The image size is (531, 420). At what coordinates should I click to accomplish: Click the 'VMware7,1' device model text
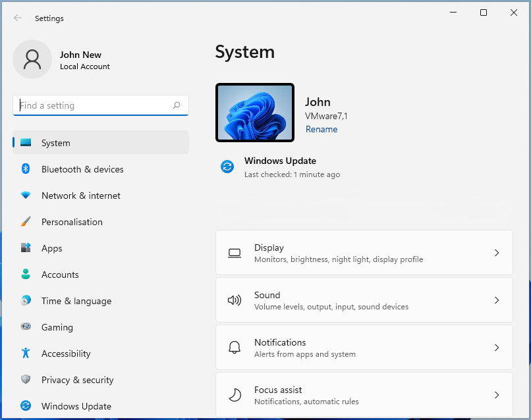click(326, 116)
